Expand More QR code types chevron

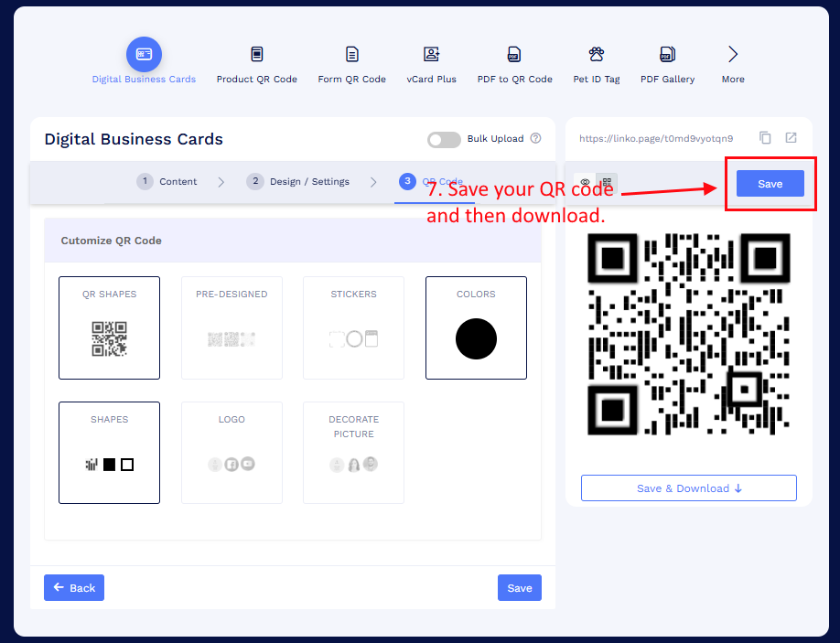click(x=733, y=54)
